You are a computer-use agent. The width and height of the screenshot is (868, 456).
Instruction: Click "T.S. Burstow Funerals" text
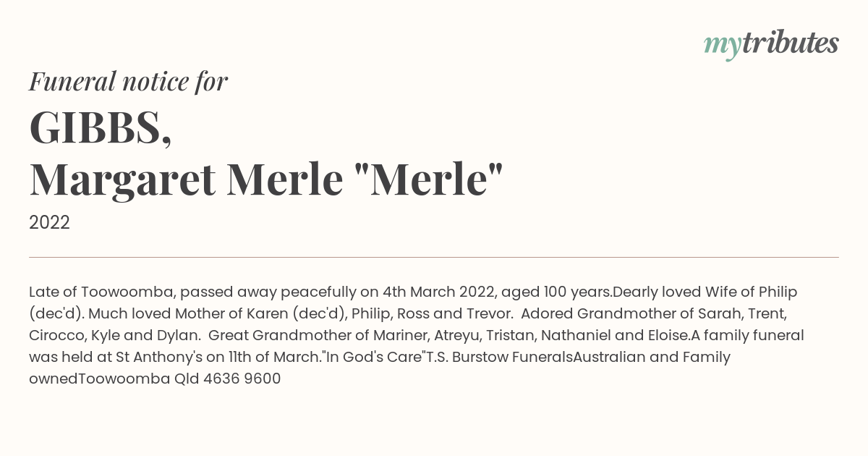[x=499, y=358]
